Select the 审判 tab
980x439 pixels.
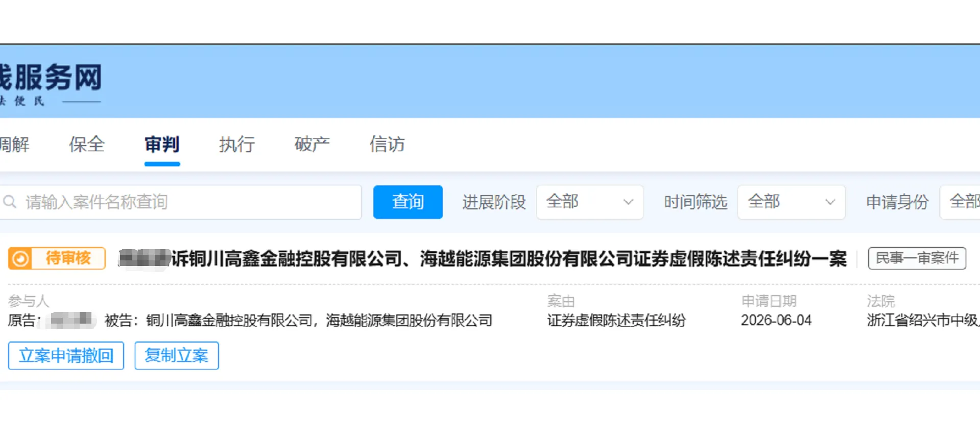click(162, 144)
